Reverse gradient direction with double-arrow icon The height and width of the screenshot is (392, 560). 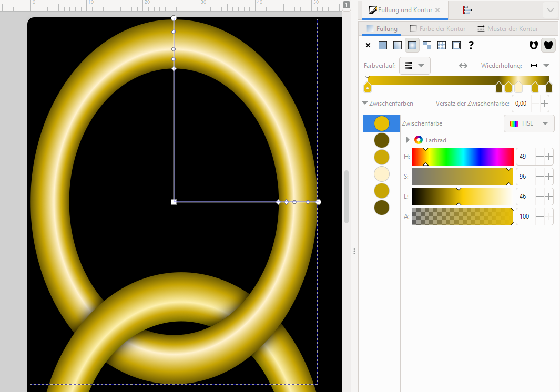tap(463, 66)
